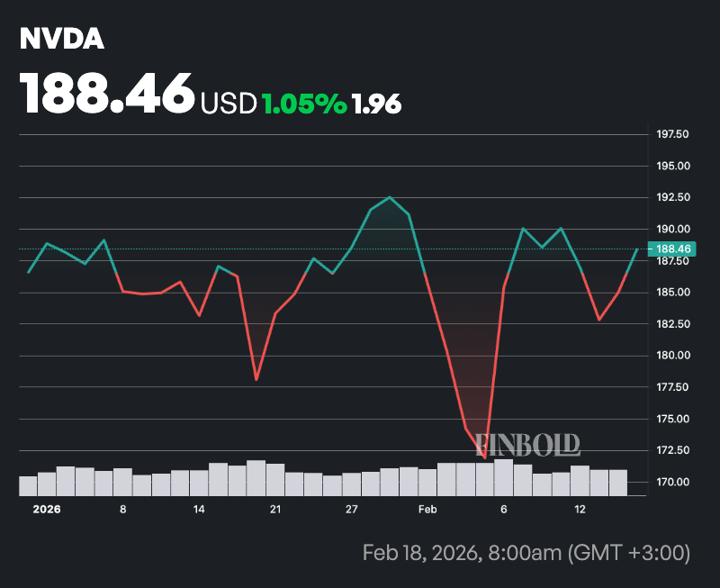Select the 2026 x-axis date label

tap(46, 509)
